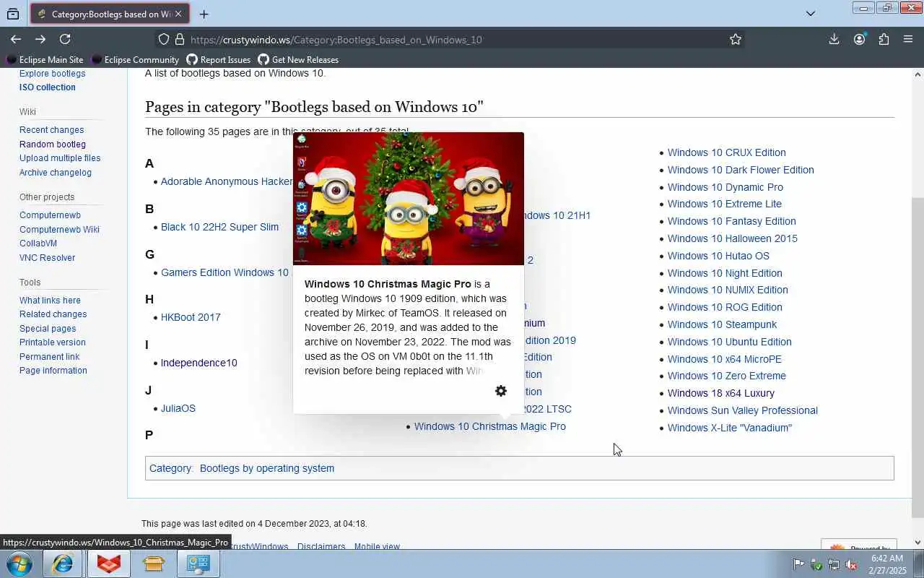
Task: Open the HKBoot 2017 page
Action: 191,317
